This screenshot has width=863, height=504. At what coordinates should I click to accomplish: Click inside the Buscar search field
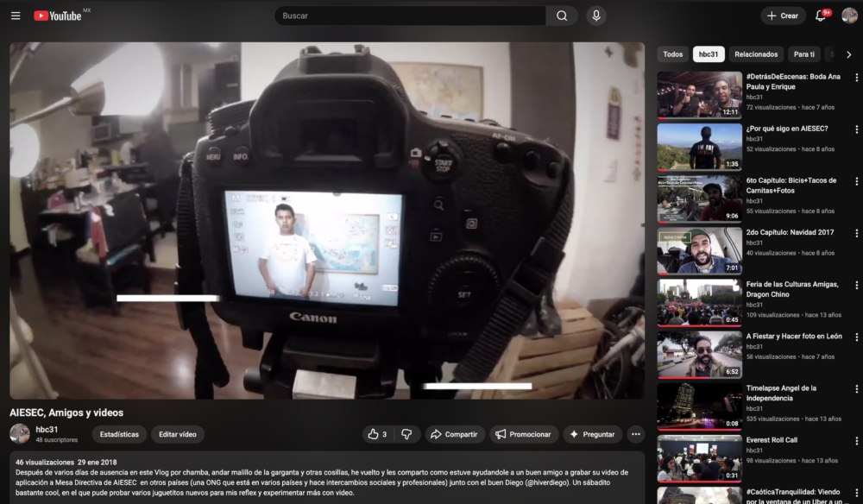(x=410, y=16)
